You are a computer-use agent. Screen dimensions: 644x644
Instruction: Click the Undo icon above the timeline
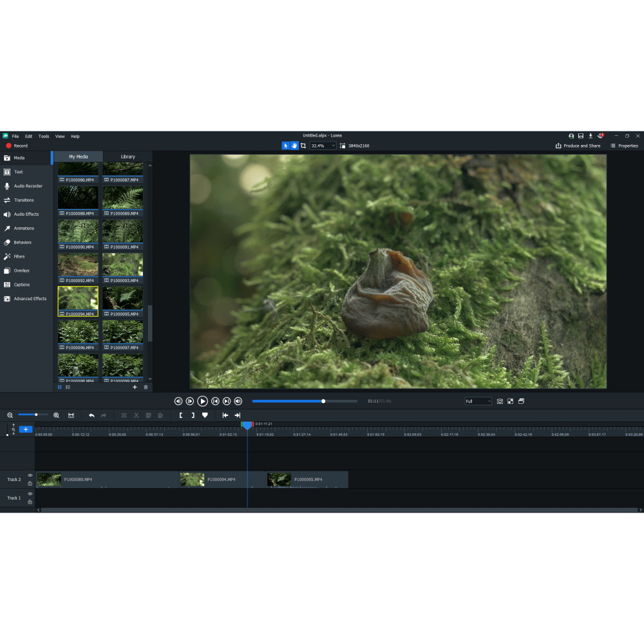[x=92, y=415]
